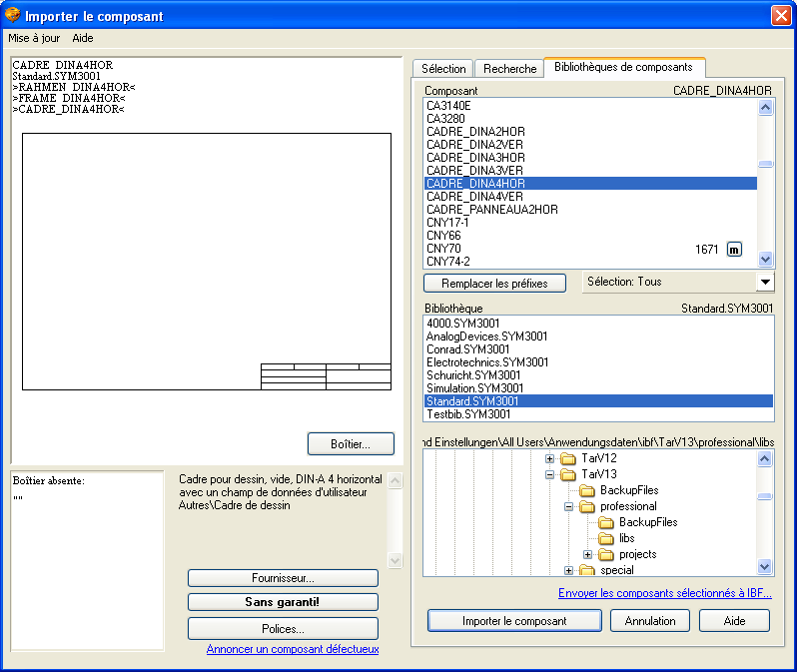Viewport: 797px width, 672px height.
Task: Open the 'Mise à jour' menu
Action: coord(34,38)
